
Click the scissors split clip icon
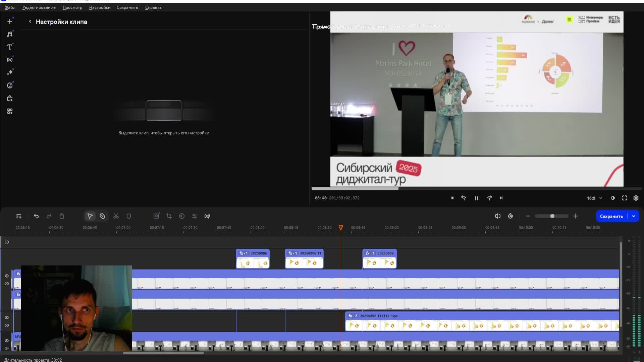pos(116,216)
